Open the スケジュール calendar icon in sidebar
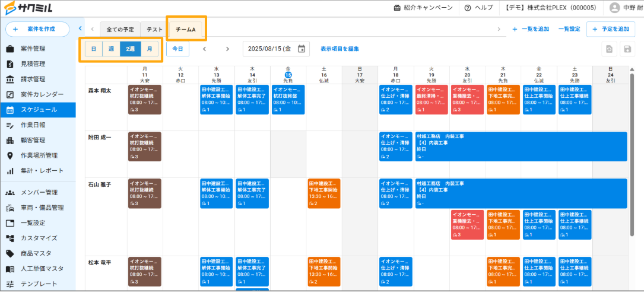The image size is (644, 293). coord(10,110)
